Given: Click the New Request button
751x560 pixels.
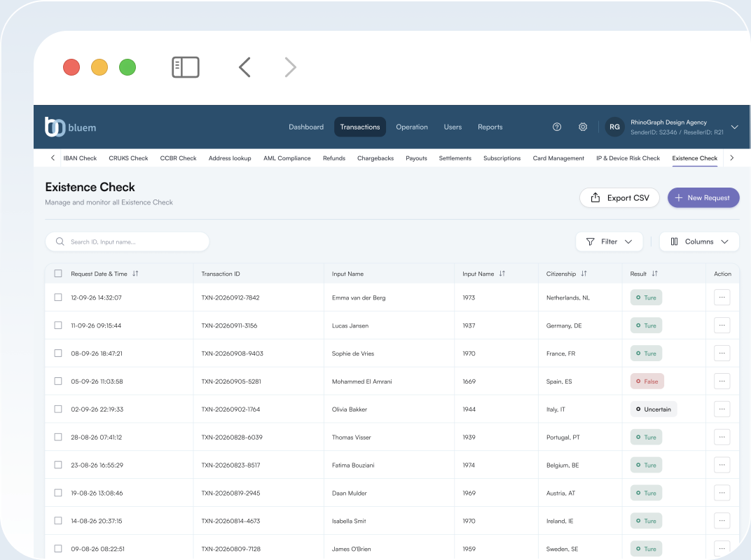Looking at the screenshot, I should point(703,197).
